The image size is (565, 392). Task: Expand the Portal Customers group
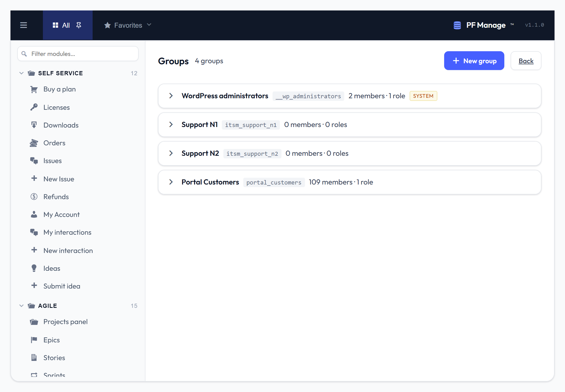pos(171,182)
